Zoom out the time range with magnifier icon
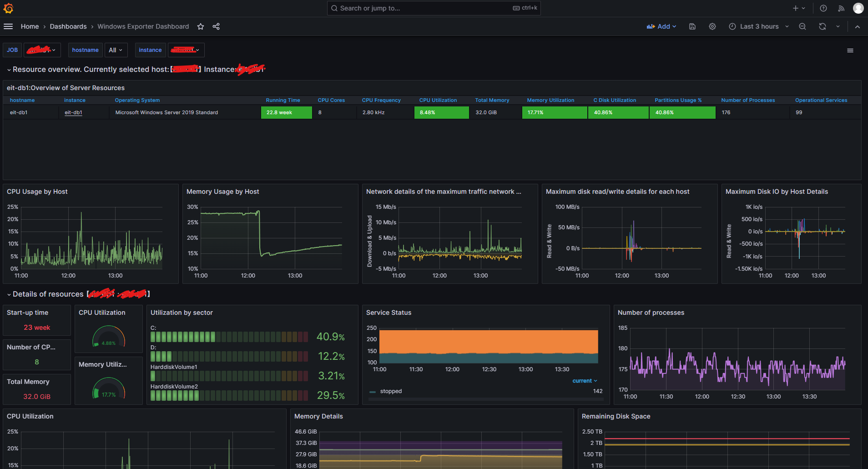The image size is (868, 469). pos(802,26)
